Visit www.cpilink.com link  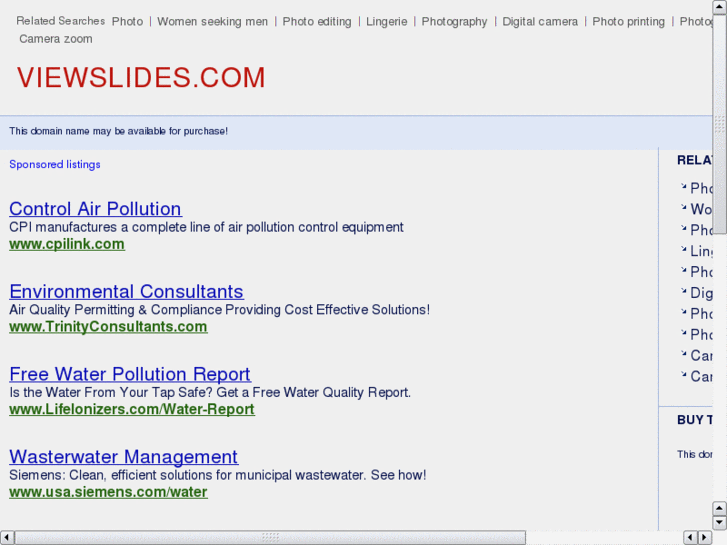tap(67, 244)
